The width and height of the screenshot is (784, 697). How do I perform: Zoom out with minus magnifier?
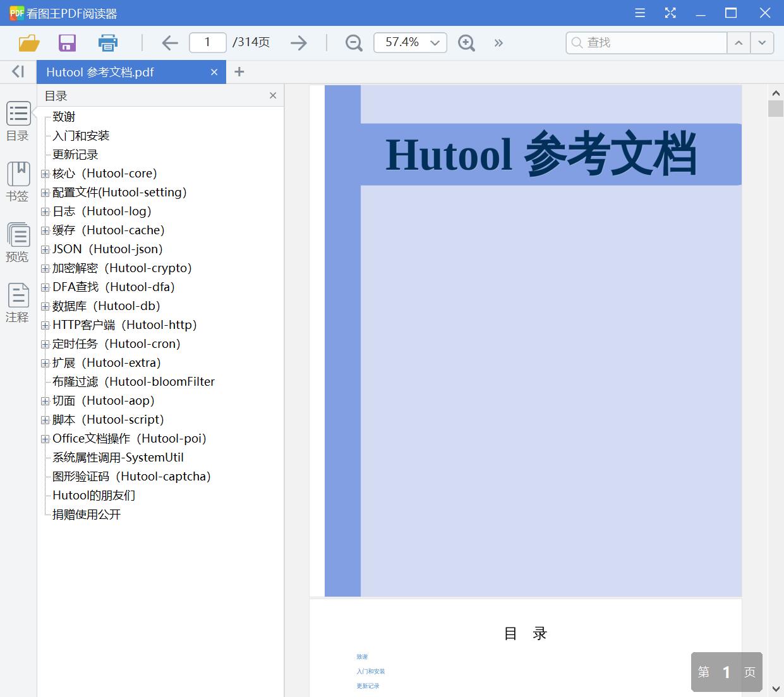(x=354, y=43)
